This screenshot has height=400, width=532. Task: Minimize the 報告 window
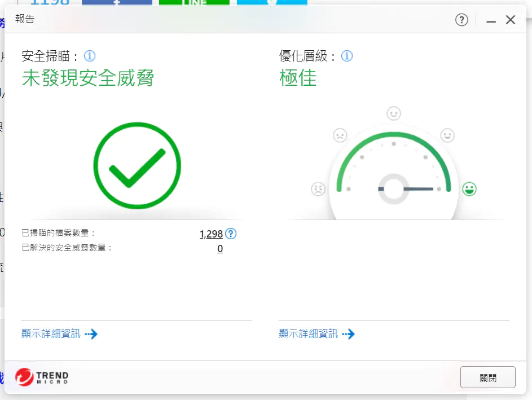(491, 20)
